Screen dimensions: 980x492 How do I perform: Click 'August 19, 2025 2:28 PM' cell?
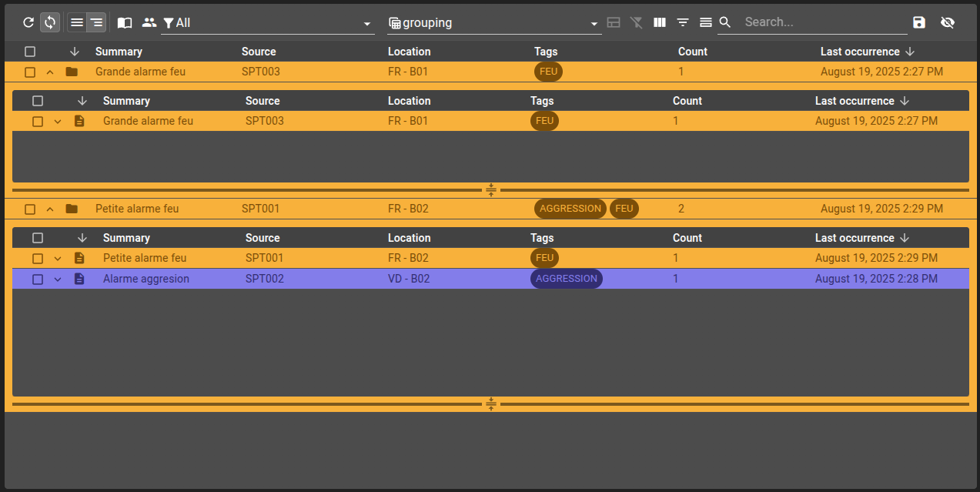click(x=876, y=279)
